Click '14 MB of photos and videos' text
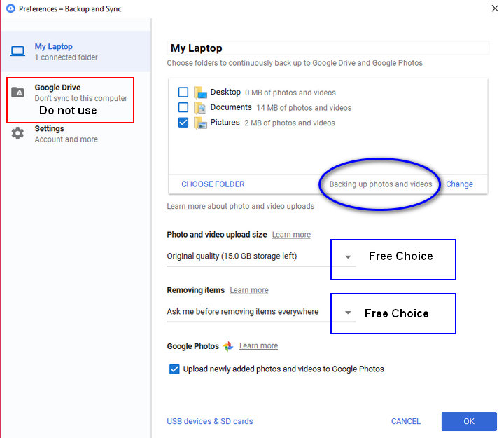 coord(304,108)
